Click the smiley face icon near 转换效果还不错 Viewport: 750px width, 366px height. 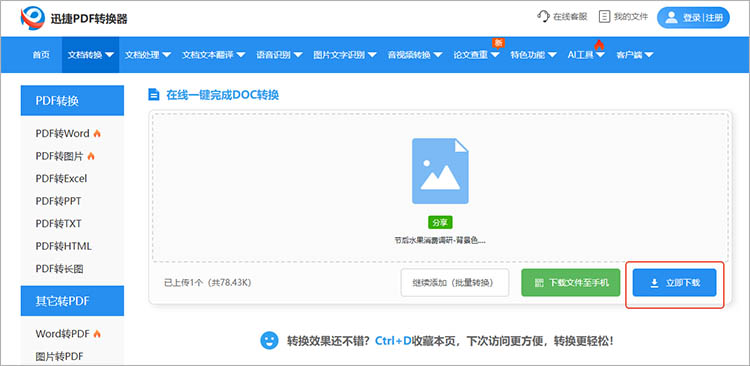(269, 341)
